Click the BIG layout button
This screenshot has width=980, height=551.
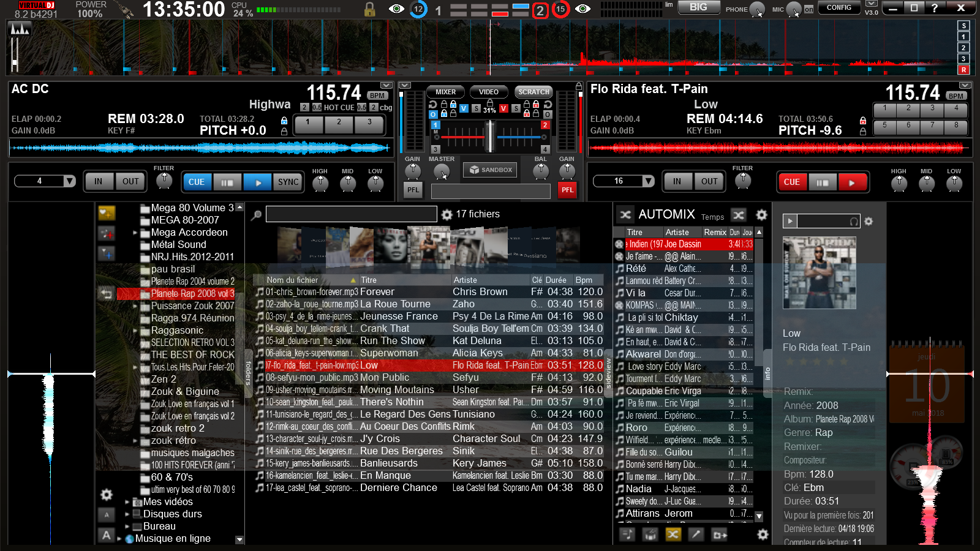click(x=698, y=7)
